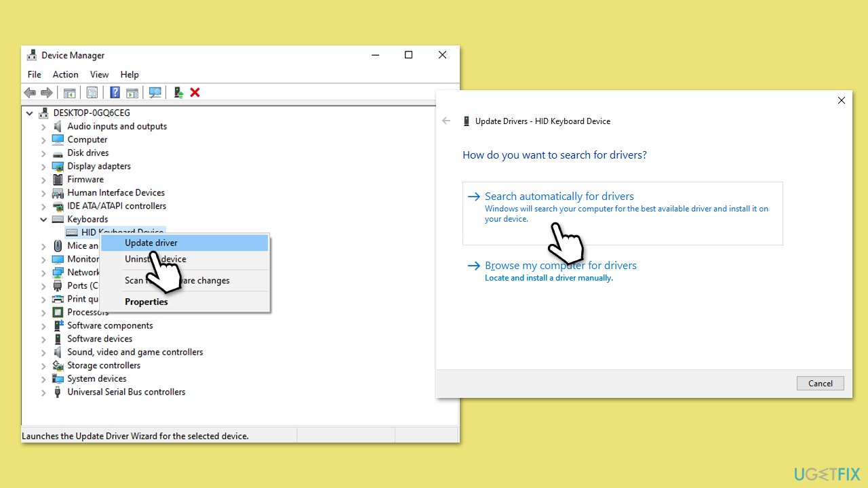
Task: Click the Human Interface Devices icon
Action: click(x=58, y=192)
